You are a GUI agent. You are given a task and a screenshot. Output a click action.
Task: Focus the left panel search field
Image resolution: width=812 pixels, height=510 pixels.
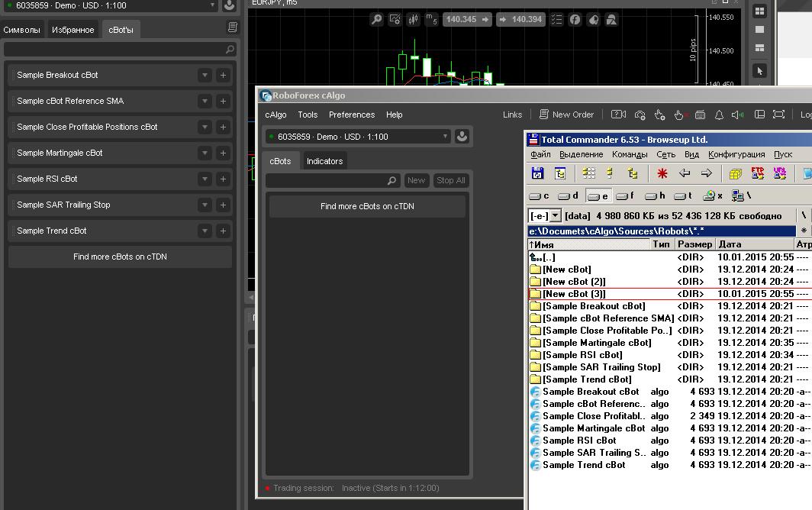(120, 49)
